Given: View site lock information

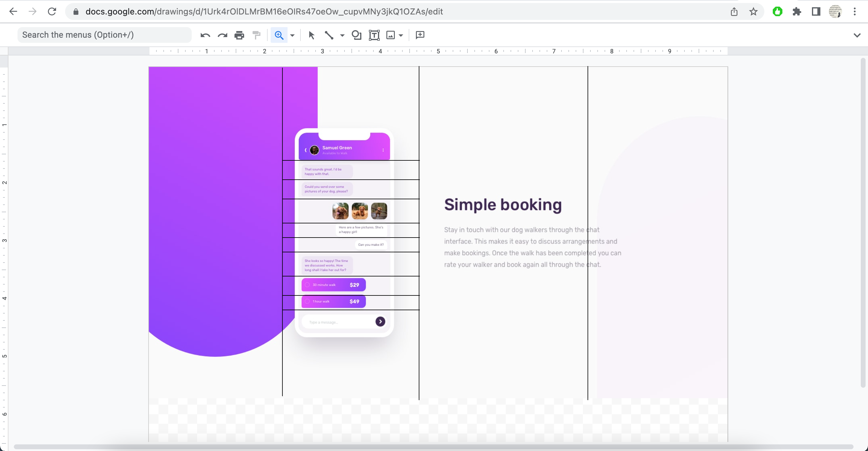Looking at the screenshot, I should tap(76, 12).
